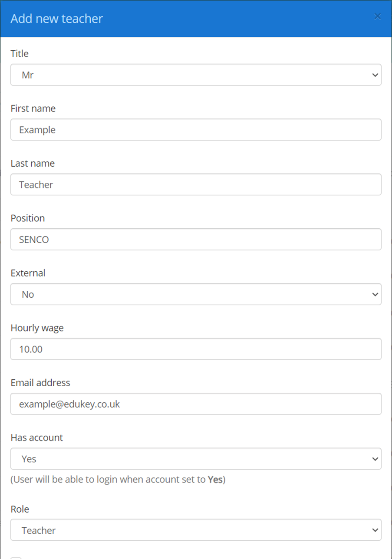Viewport: 392px width, 559px height.
Task: Click the 'Add new teacher' dialog heading
Action: coord(56,19)
